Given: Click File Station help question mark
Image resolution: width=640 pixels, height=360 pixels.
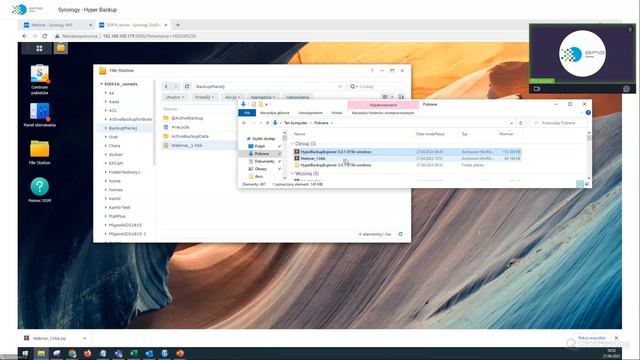Looking at the screenshot, I should coord(372,71).
